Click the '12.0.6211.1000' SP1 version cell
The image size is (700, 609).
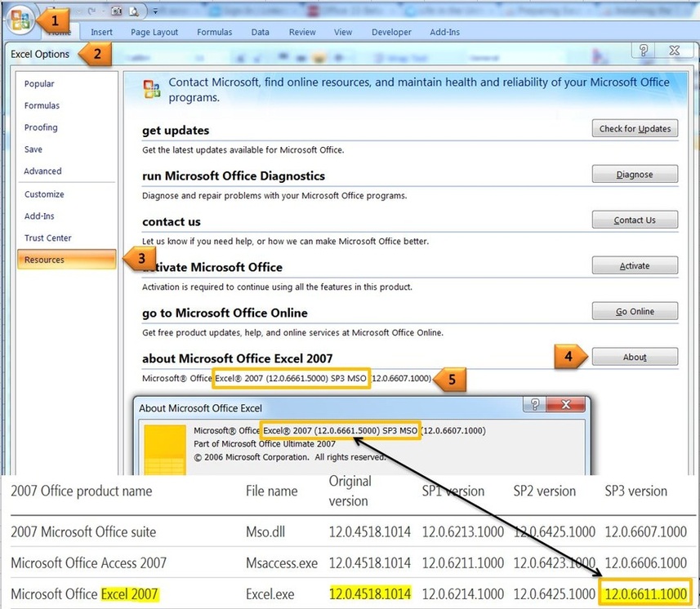tap(463, 563)
